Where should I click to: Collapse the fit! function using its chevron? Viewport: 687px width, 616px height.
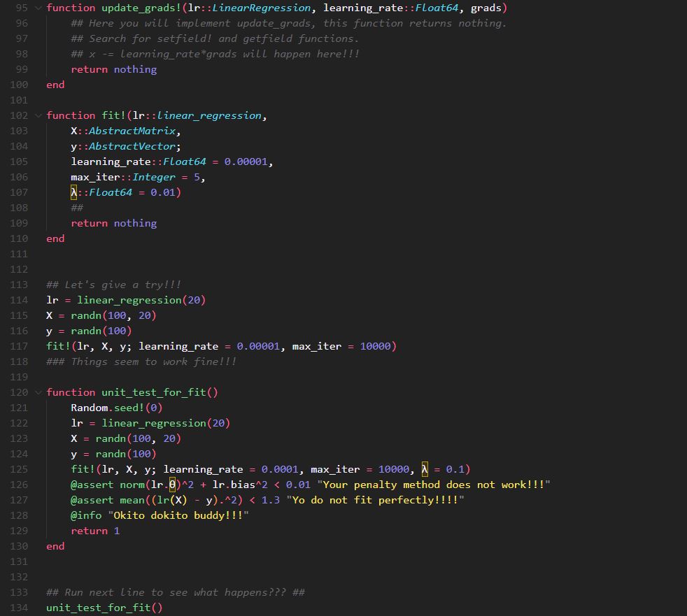pyautogui.click(x=38, y=115)
